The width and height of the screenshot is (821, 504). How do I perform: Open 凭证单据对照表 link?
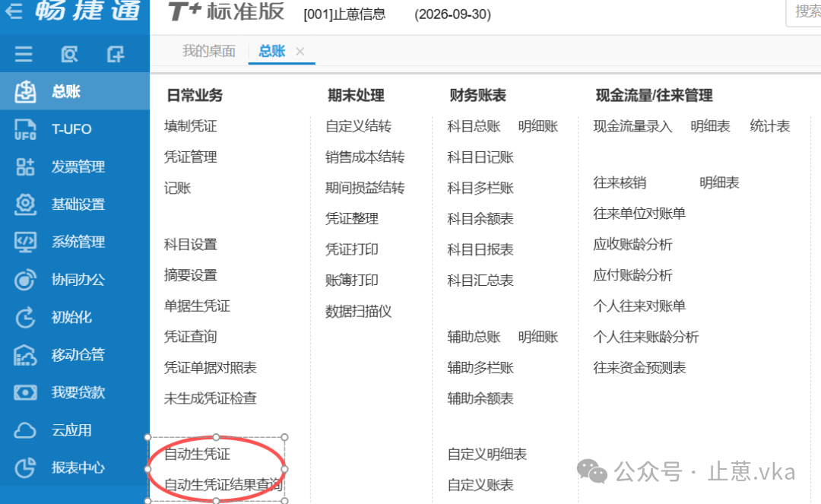[x=210, y=367]
